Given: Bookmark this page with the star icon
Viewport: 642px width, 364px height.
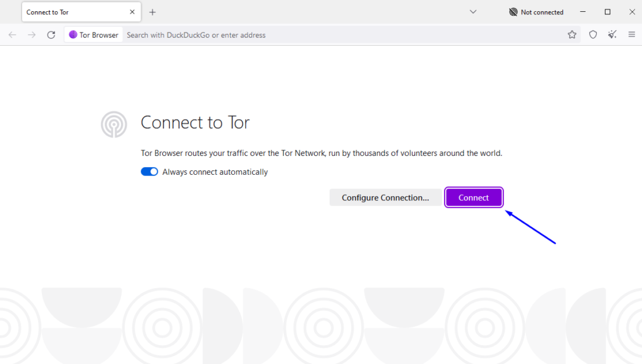Looking at the screenshot, I should pos(572,34).
